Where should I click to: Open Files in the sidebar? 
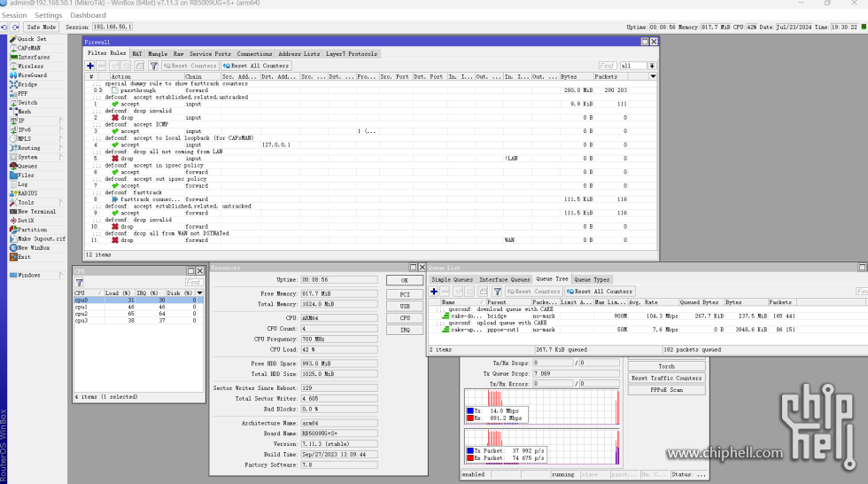coord(26,175)
